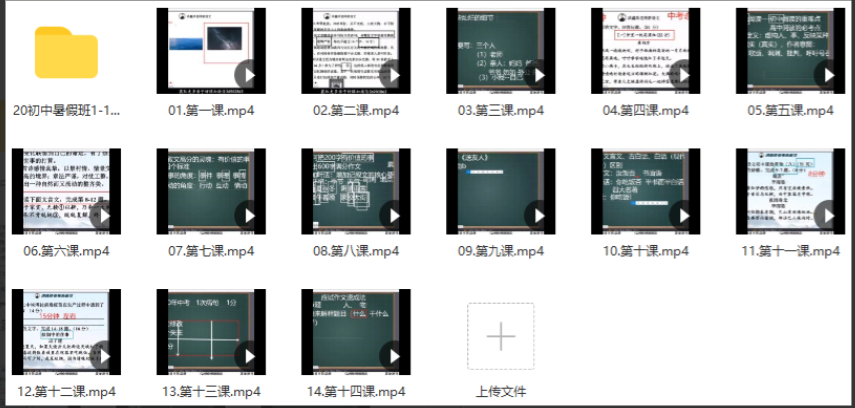Click the 09.第九课.mp4 file name text

point(500,251)
